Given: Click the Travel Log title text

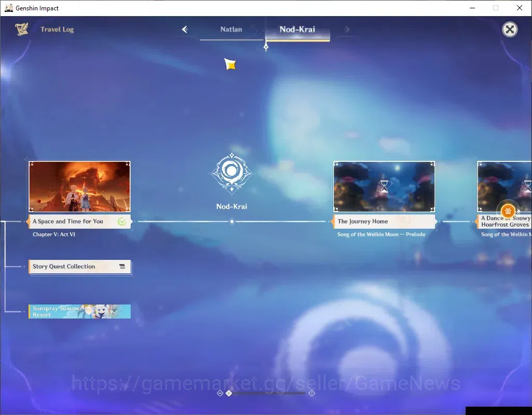Looking at the screenshot, I should 57,30.
